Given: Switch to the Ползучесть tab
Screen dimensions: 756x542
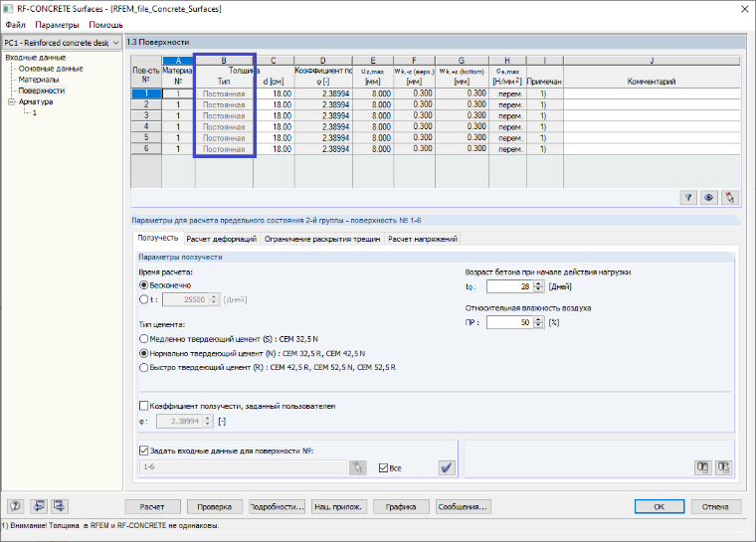Looking at the screenshot, I should (157, 238).
